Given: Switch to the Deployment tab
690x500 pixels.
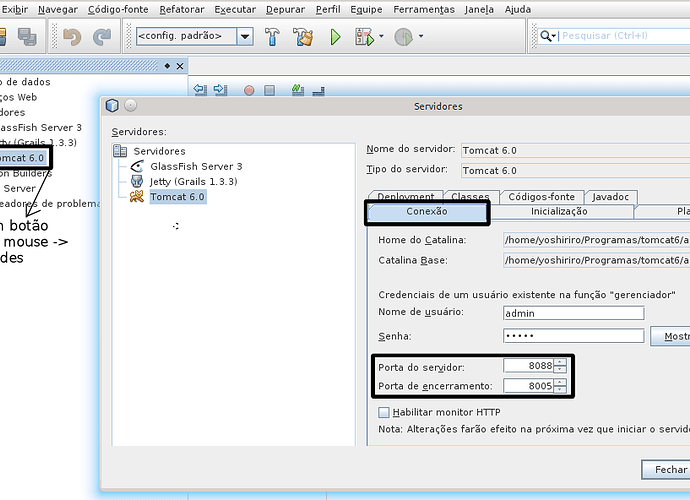Looking at the screenshot, I should point(406,197).
